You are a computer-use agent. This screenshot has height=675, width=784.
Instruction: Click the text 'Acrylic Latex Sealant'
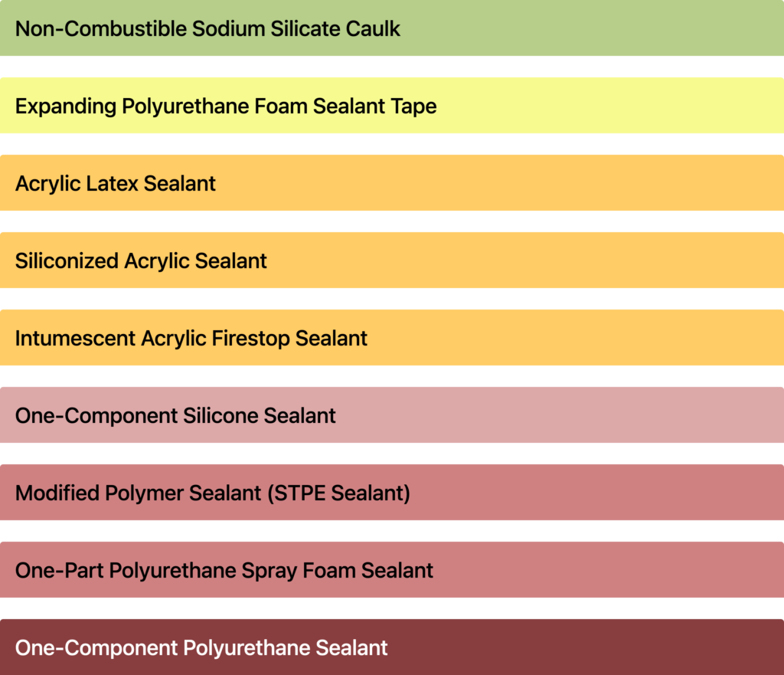116,184
